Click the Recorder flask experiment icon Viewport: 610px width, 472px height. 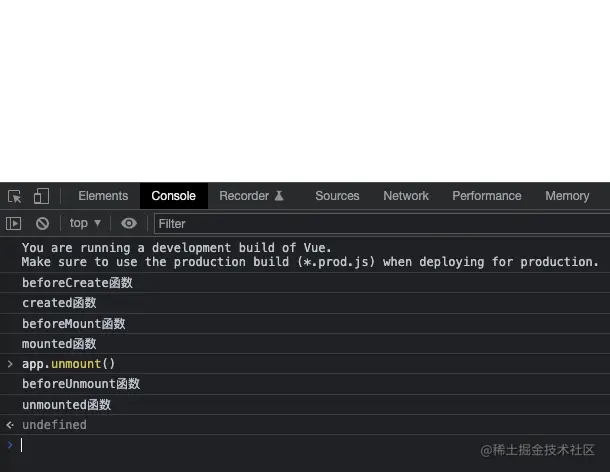pyautogui.click(x=279, y=196)
